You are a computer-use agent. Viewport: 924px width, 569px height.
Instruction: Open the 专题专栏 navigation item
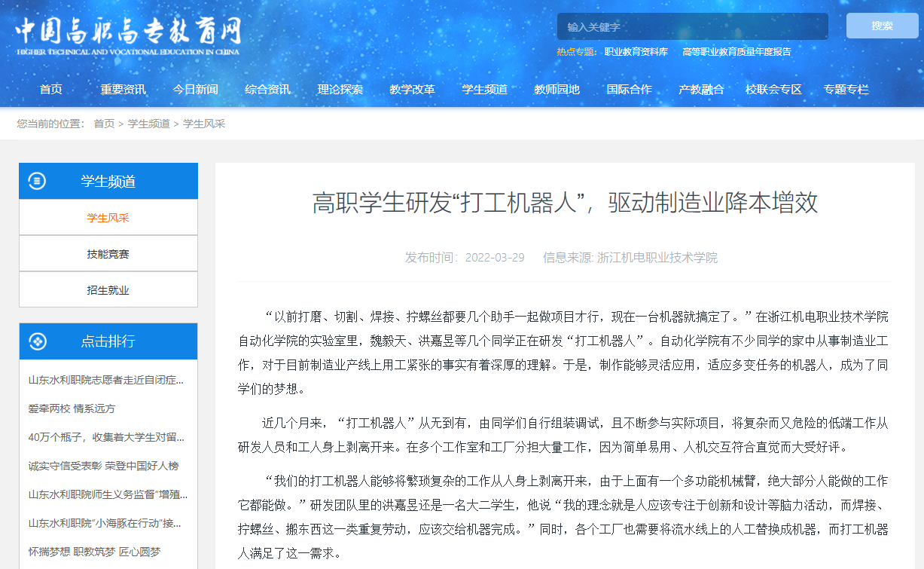coord(846,89)
